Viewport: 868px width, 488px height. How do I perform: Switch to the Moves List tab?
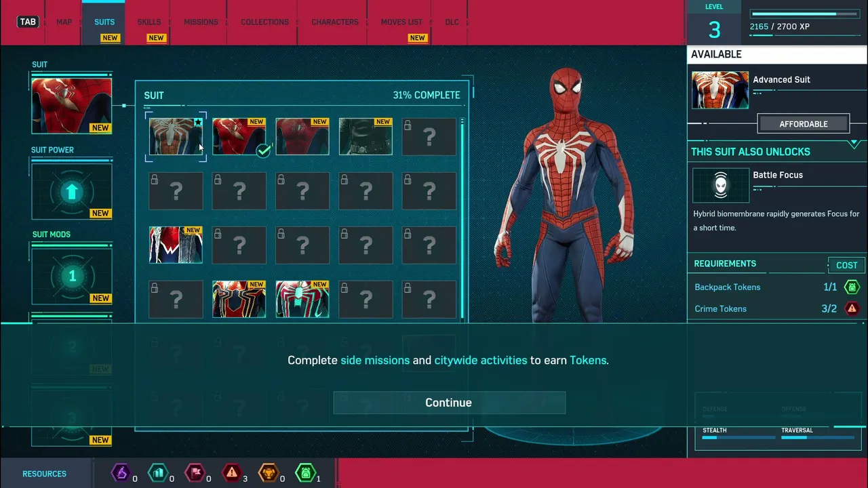(x=401, y=22)
